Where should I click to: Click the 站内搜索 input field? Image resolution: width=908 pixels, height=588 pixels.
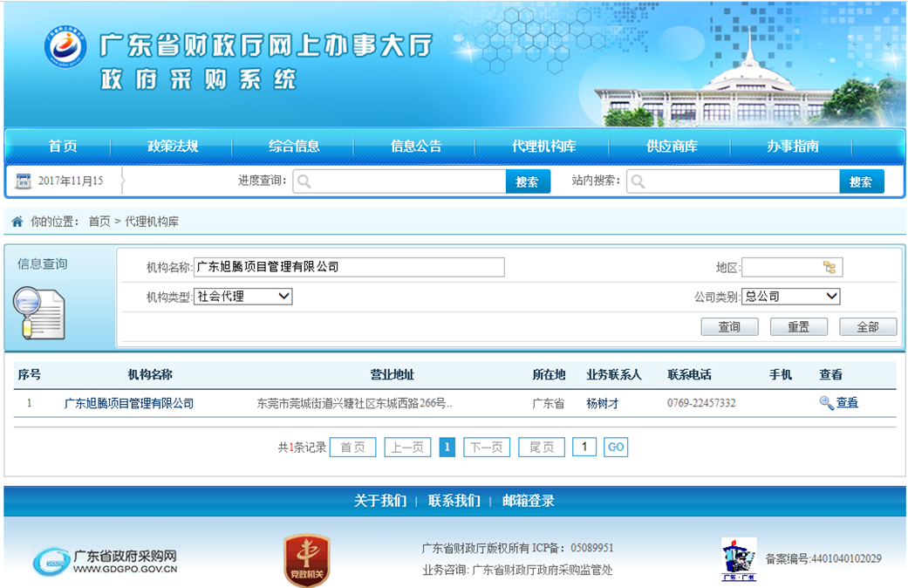pos(734,182)
